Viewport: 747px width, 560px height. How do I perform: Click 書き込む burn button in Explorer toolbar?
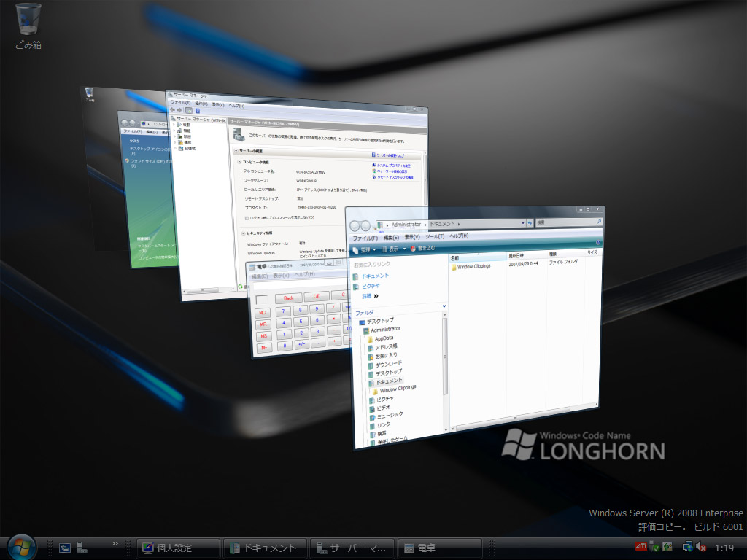coord(422,248)
